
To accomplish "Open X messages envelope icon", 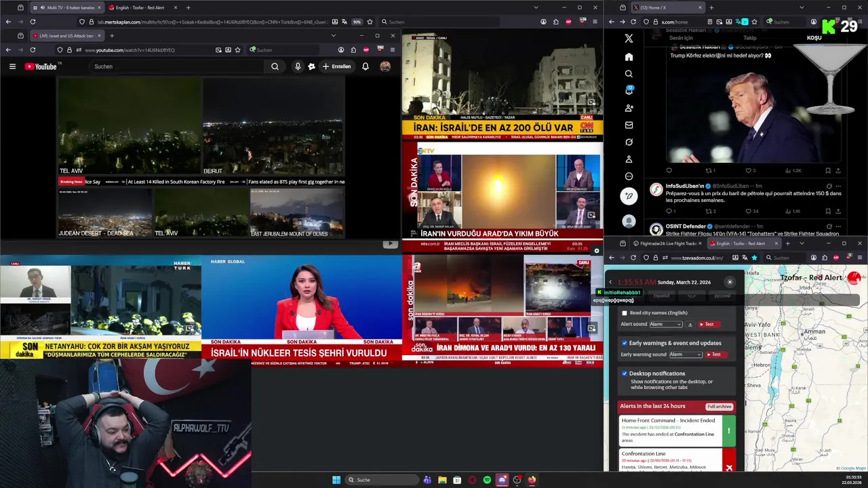I will [x=629, y=125].
